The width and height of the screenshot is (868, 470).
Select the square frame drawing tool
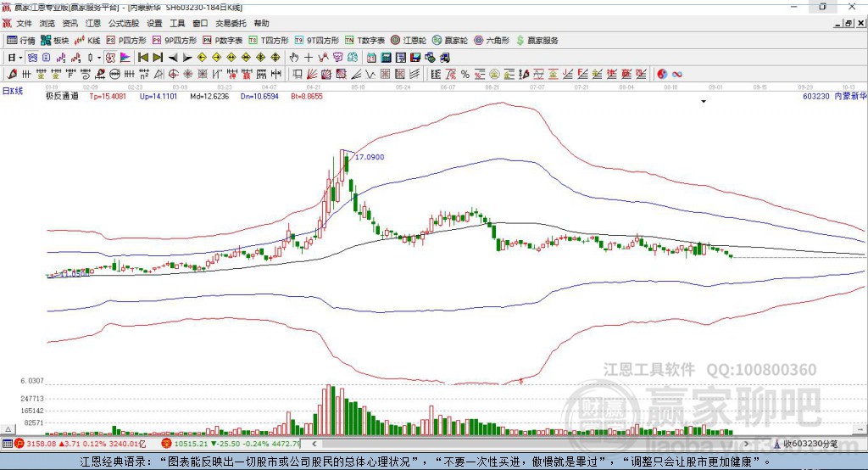(298, 75)
